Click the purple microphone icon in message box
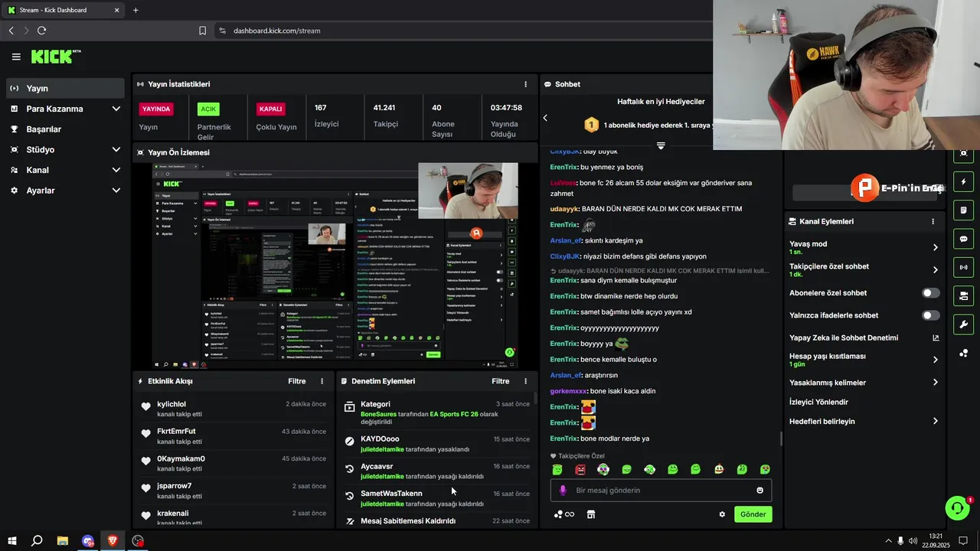The image size is (980, 551). [563, 491]
